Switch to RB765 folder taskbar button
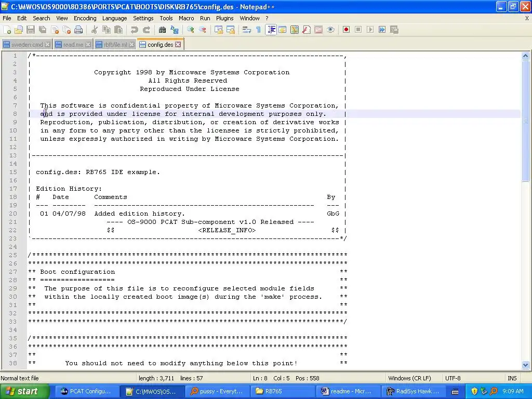The image size is (532, 399). 283,391
